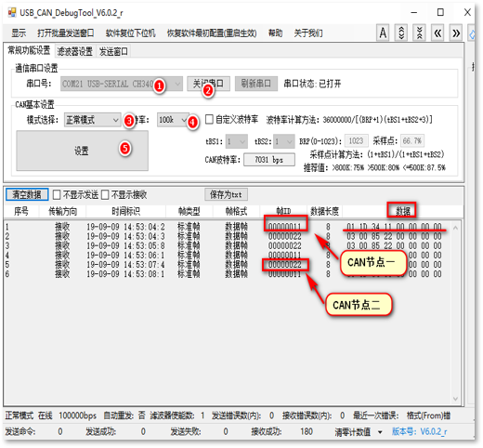Click the large 设置 button
483x448 pixels.
click(x=82, y=151)
